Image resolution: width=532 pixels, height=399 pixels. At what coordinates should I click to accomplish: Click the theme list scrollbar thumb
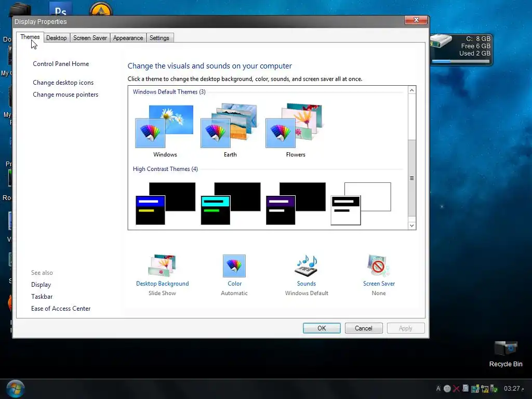click(x=411, y=178)
